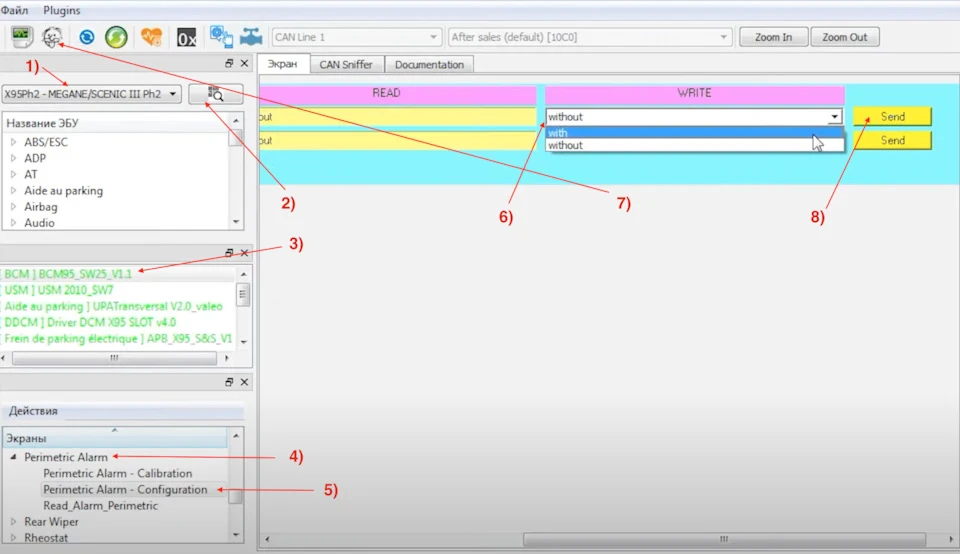
Task: Open the orange heart diagnostic icon
Action: pyautogui.click(x=151, y=37)
